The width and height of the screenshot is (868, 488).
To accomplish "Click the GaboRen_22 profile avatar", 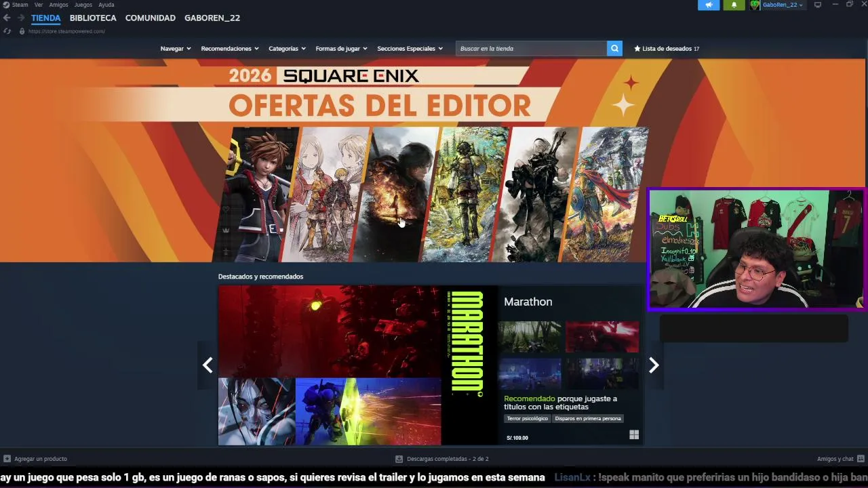I will 754,5.
